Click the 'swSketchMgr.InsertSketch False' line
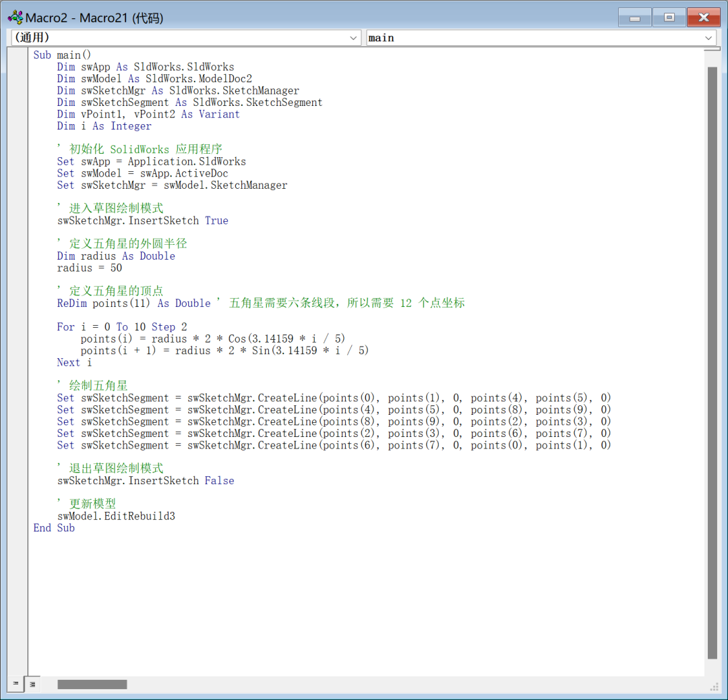Viewport: 728px width, 700px height. (x=146, y=481)
